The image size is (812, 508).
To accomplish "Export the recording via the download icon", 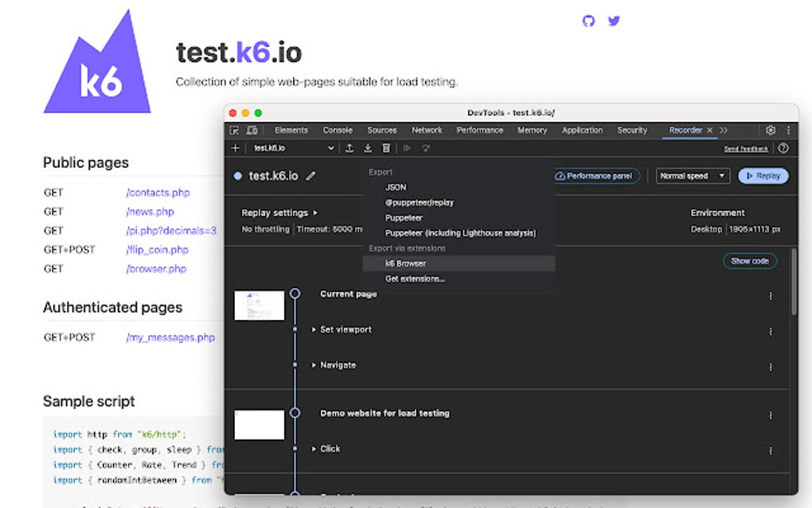I will click(x=368, y=148).
